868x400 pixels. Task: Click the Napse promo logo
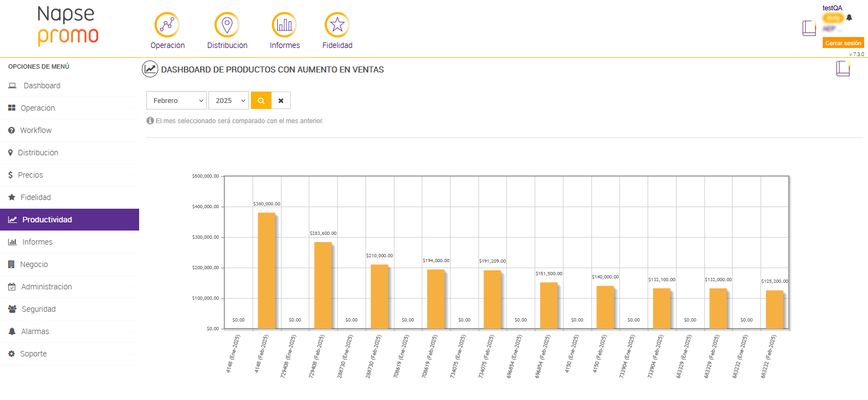click(x=68, y=26)
